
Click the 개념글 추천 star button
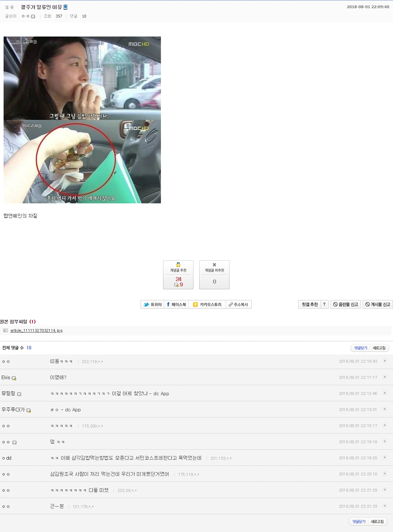click(178, 275)
